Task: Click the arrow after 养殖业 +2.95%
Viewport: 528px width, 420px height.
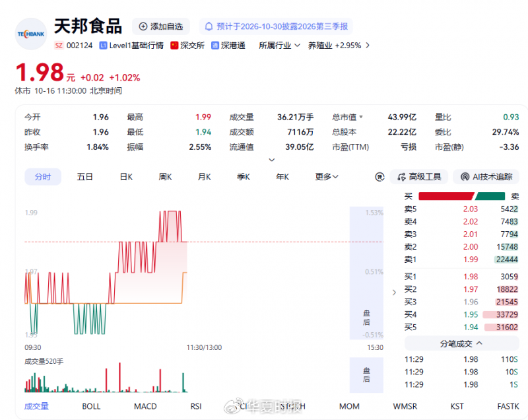Action: (x=368, y=46)
